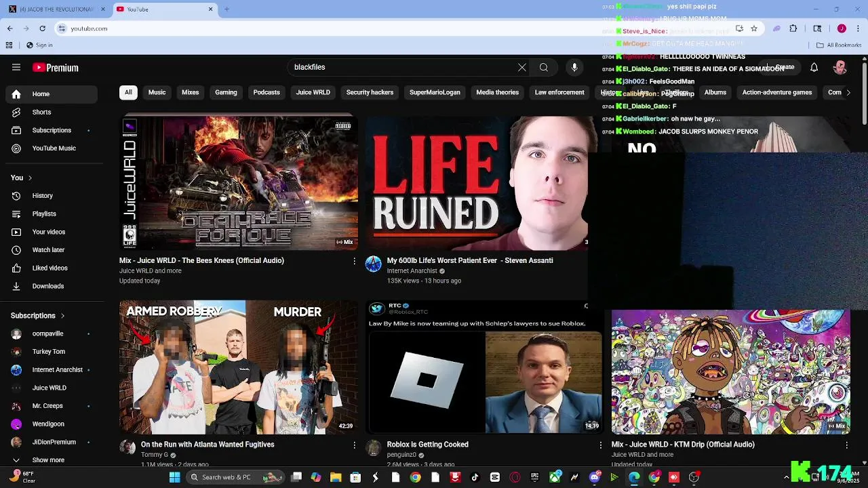Open Microsoft Edge from the taskbar
This screenshot has height=488, width=868.
634,477
